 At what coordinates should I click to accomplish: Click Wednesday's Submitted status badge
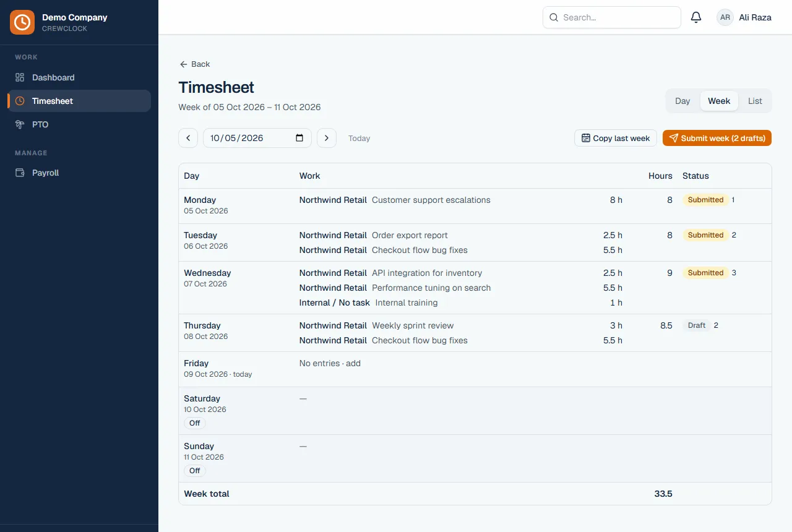coord(705,273)
